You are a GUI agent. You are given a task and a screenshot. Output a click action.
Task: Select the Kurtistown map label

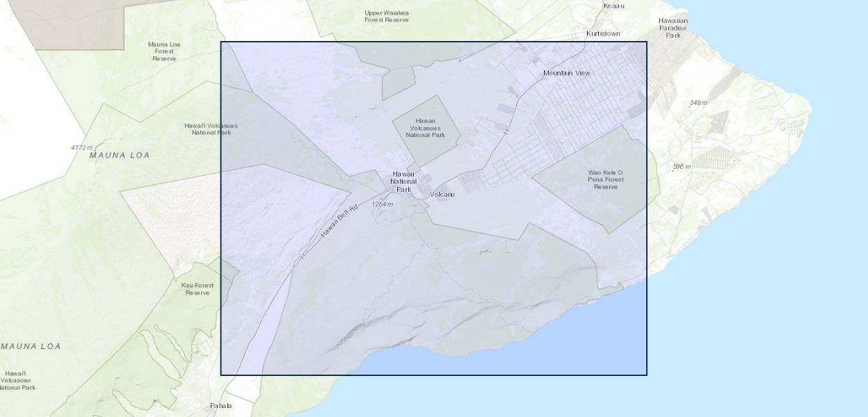point(602,33)
